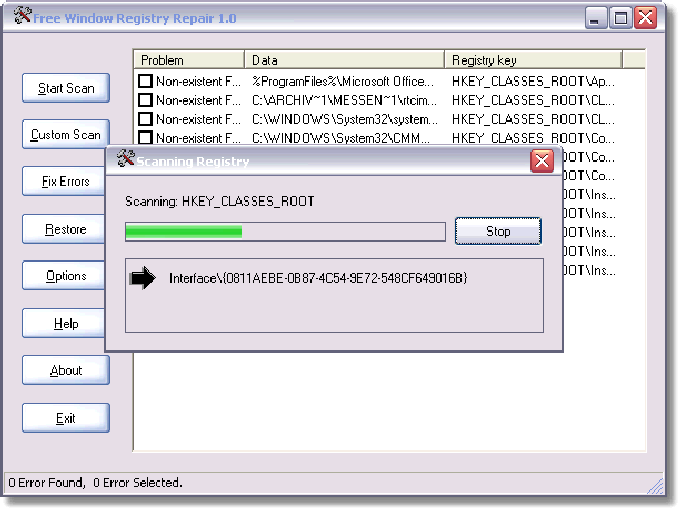Select the text '%ProgramFiles%\Microsoft Office...'
Image resolution: width=680 pixels, height=510 pixels.
(x=343, y=81)
